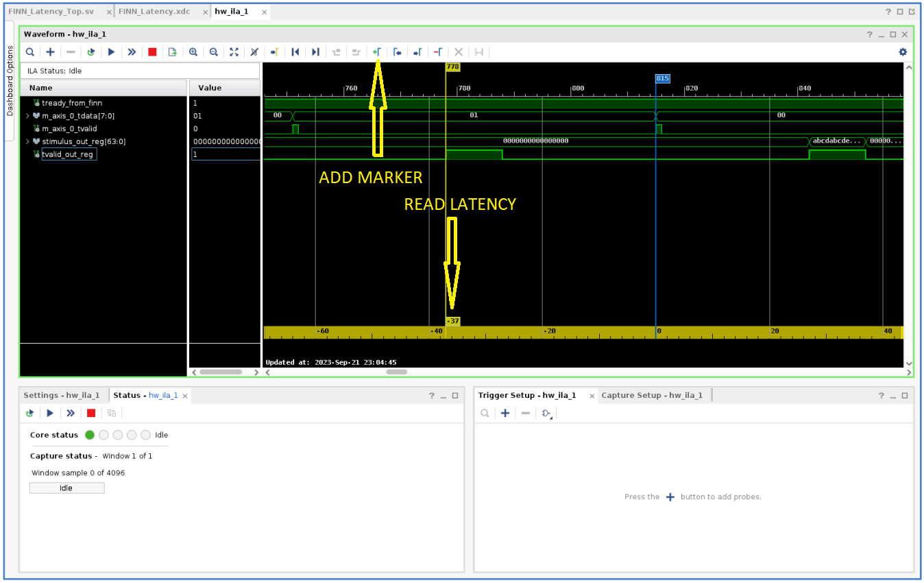Close FINN_Latency.xdc tab
This screenshot has width=924, height=583.
206,12
